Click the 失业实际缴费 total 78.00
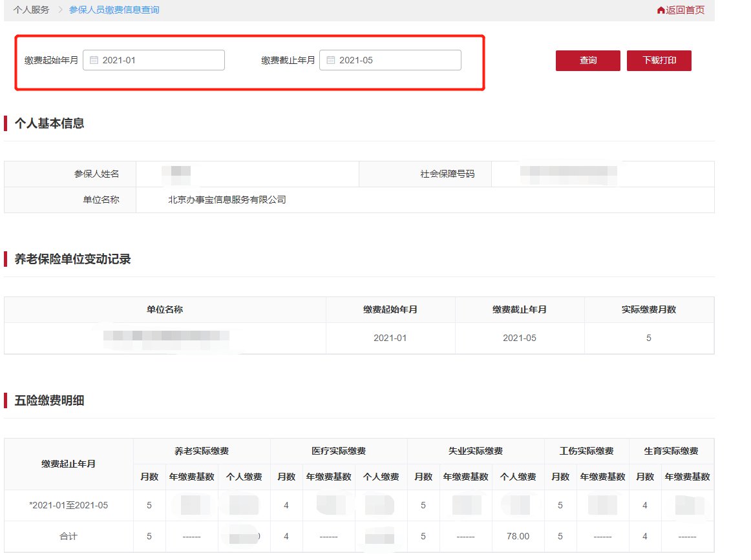Image resolution: width=751 pixels, height=560 pixels. pos(517,536)
